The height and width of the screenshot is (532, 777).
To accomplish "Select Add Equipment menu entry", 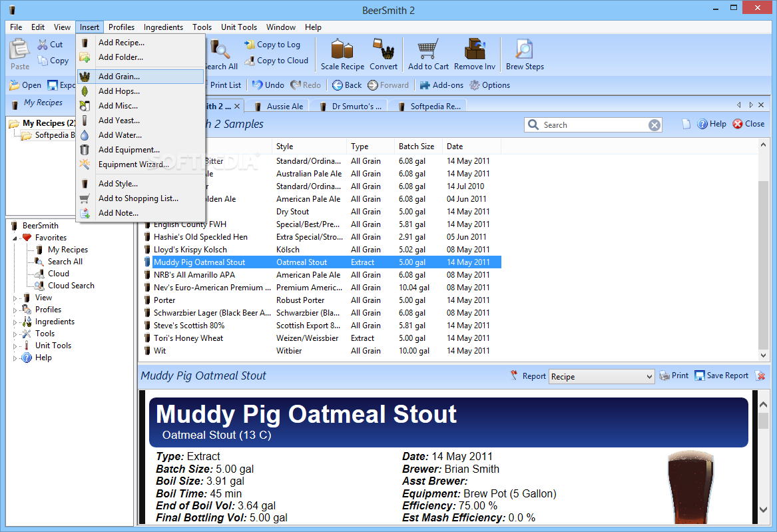I will coord(140,150).
